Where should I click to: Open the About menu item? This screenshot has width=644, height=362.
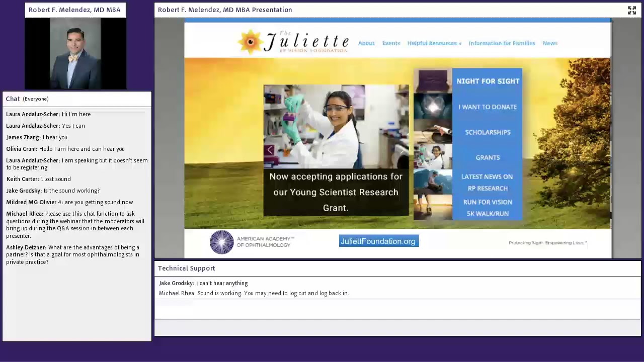click(x=366, y=43)
